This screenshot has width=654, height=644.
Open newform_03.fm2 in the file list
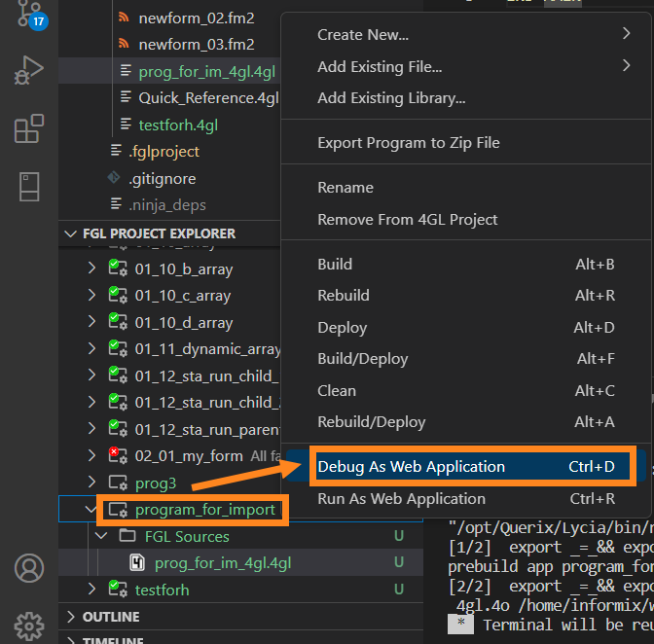[196, 45]
